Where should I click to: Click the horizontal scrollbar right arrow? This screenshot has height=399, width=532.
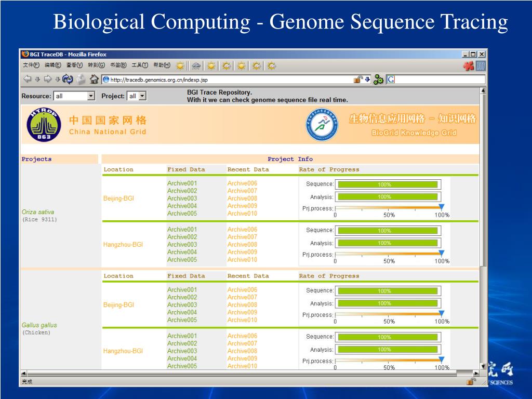click(476, 373)
